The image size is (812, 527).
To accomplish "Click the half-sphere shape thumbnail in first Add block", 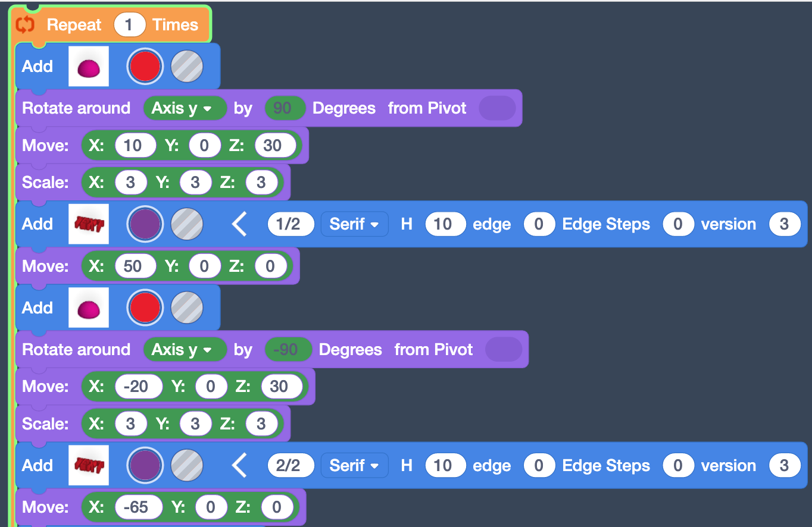I will [88, 66].
